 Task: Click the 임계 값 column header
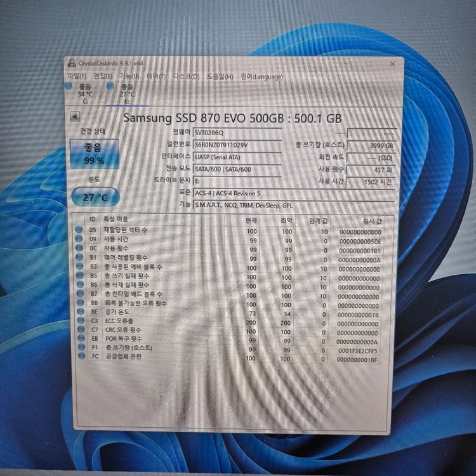coord(318,221)
